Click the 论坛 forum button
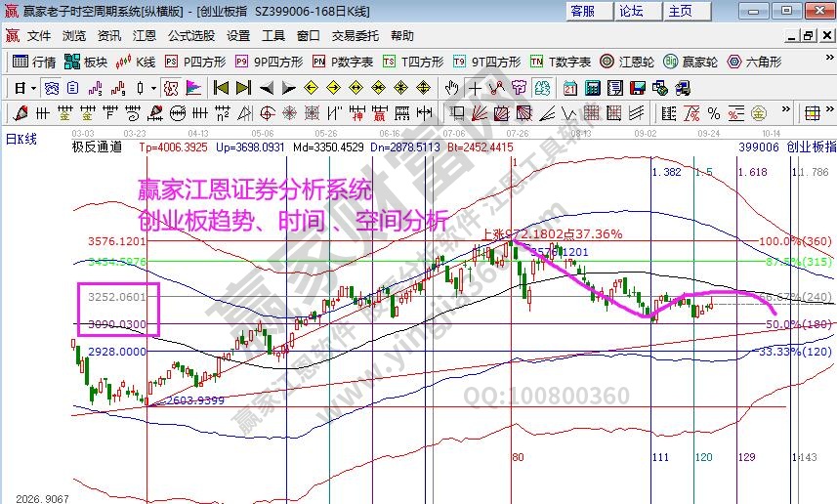Image resolution: width=837 pixels, height=504 pixels. click(x=632, y=12)
